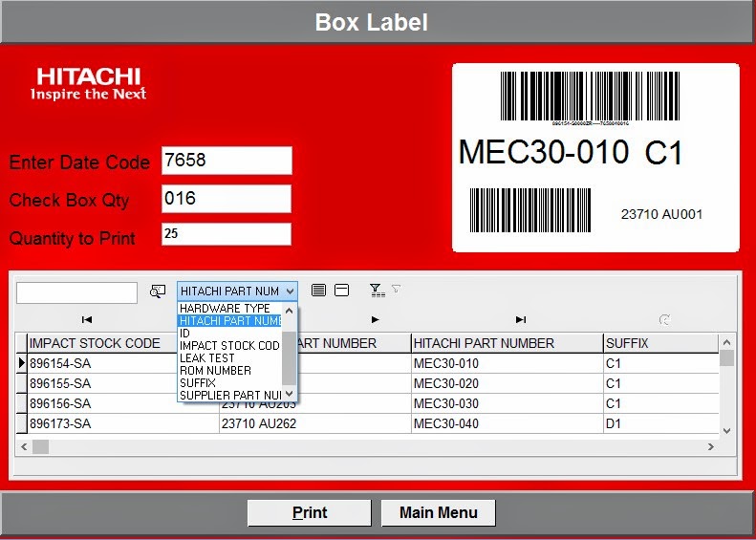Click HITACHI PART NUMBER column header
Screen dimensions: 756x540
coord(508,343)
